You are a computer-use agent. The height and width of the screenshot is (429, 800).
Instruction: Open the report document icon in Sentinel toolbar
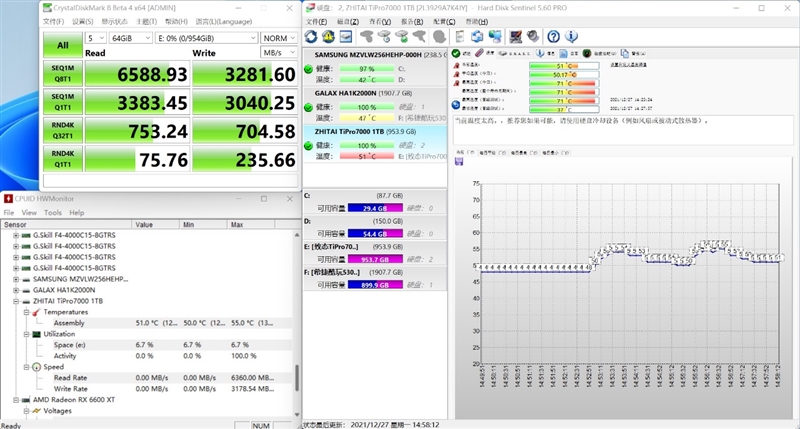point(459,37)
